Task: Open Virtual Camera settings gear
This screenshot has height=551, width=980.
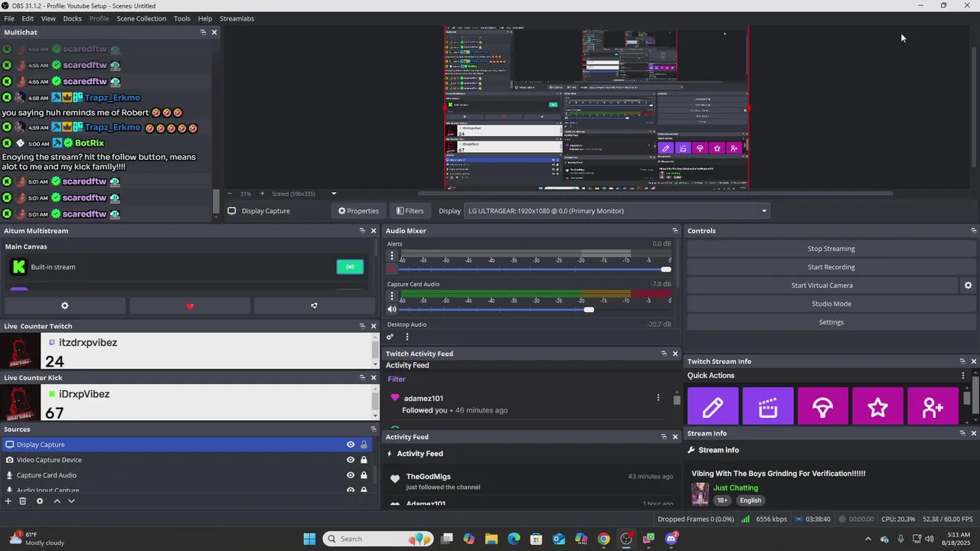Action: pos(968,285)
